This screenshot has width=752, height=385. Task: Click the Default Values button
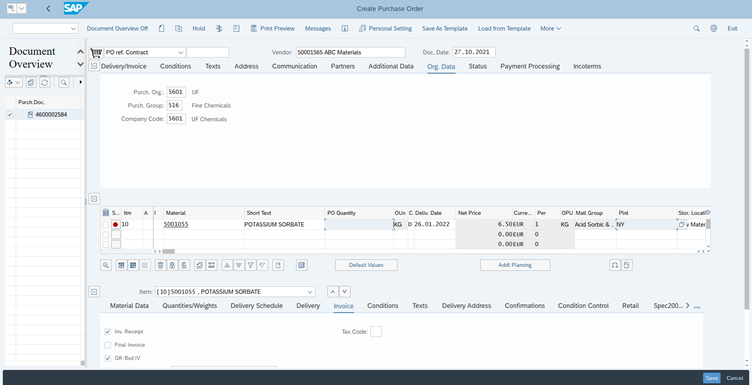click(x=366, y=265)
